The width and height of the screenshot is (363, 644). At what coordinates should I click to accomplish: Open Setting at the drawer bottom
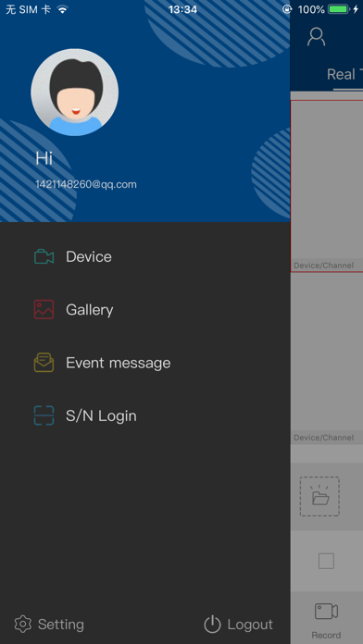49,625
